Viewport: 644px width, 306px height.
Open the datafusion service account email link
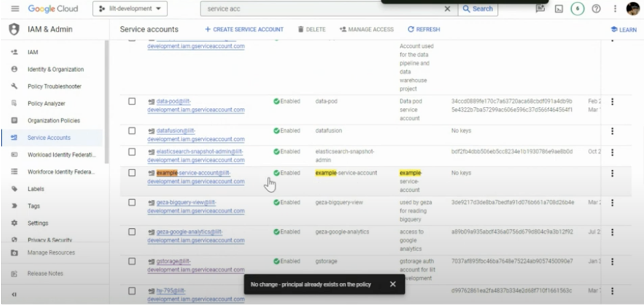pos(196,135)
